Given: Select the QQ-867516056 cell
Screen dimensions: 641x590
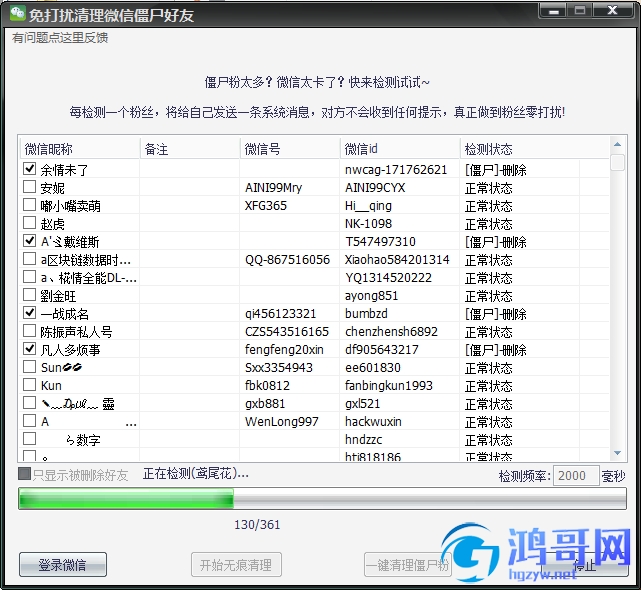Looking at the screenshot, I should [287, 259].
